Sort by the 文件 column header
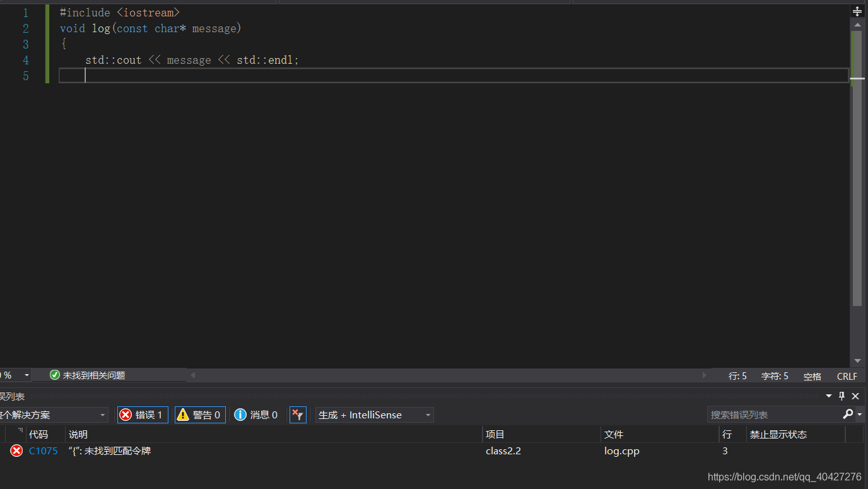Viewport: 868px width, 489px height. (x=660, y=434)
